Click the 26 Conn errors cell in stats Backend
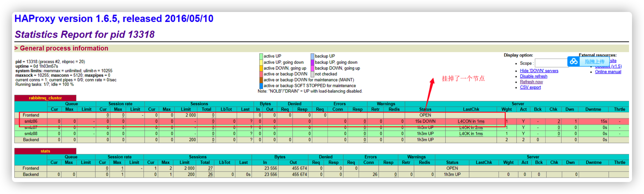644x194 pixels. (x=369, y=174)
